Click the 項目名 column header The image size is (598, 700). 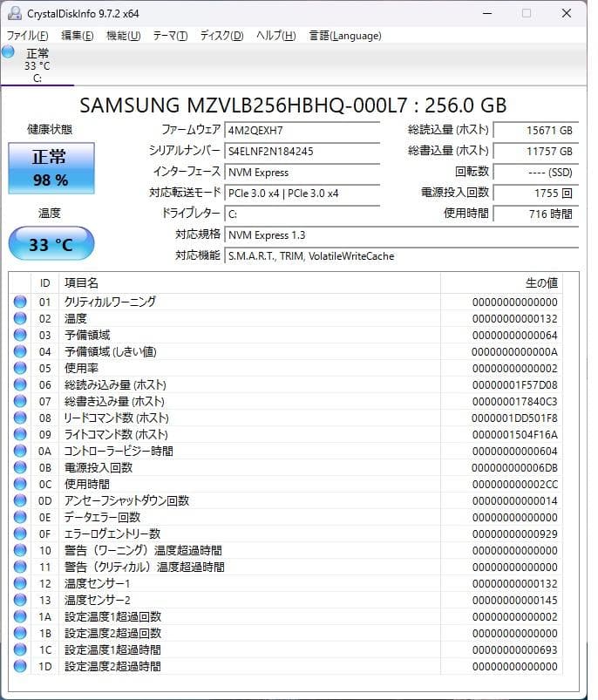click(249, 283)
